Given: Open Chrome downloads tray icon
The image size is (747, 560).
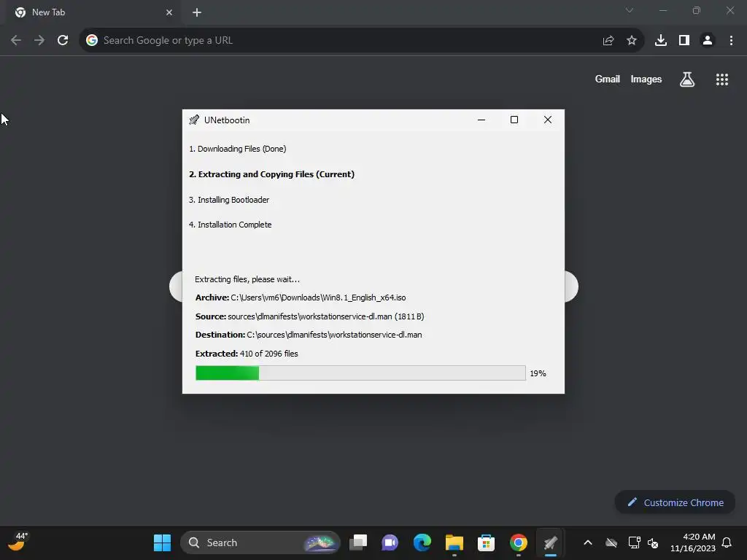Looking at the screenshot, I should pyautogui.click(x=661, y=41).
